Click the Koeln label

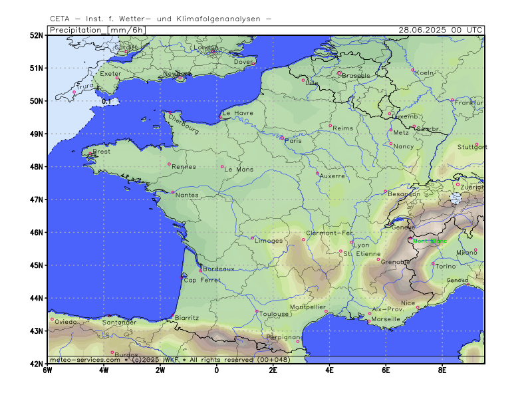424,73
